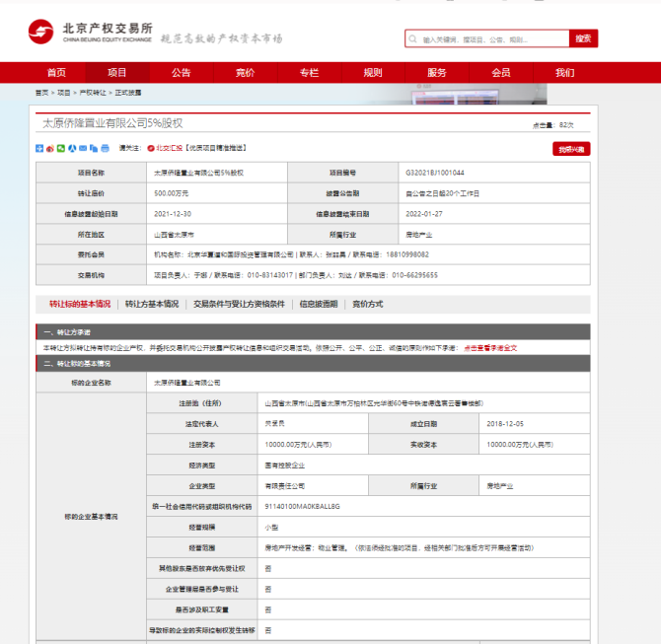This screenshot has width=661, height=644.
Task: Click the 一、转让方承诺 section header
Action: [313, 332]
